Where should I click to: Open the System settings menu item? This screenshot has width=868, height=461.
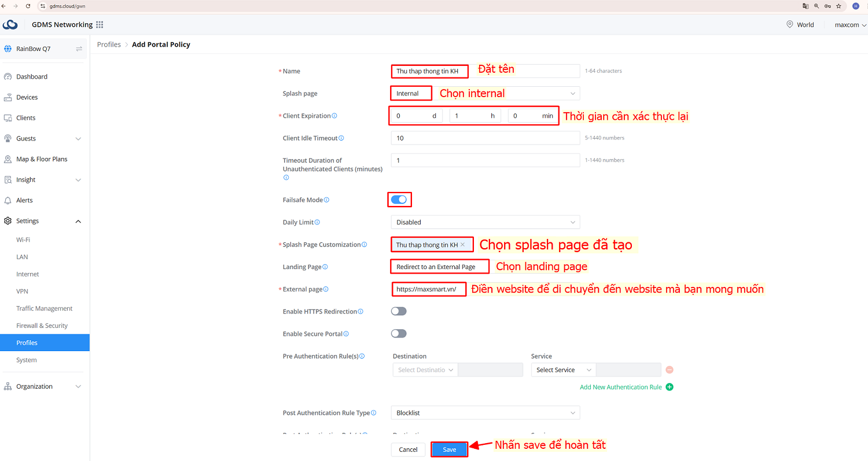[26, 360]
